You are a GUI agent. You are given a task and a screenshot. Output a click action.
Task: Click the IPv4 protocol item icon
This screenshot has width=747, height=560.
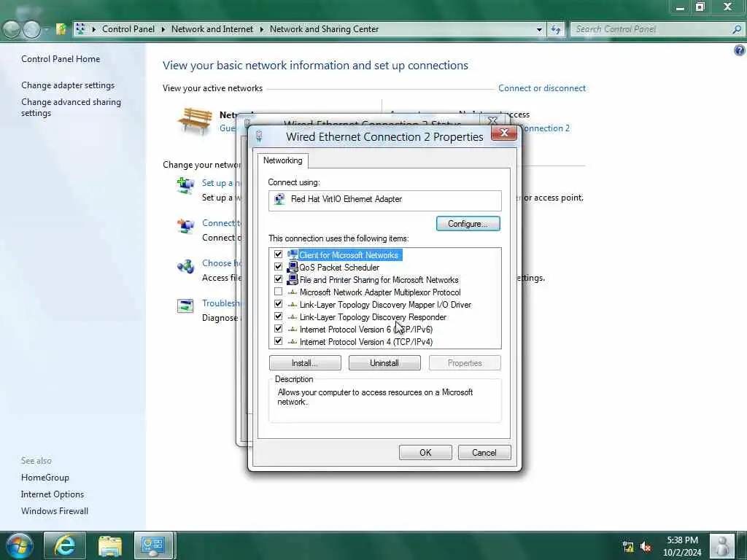(293, 342)
